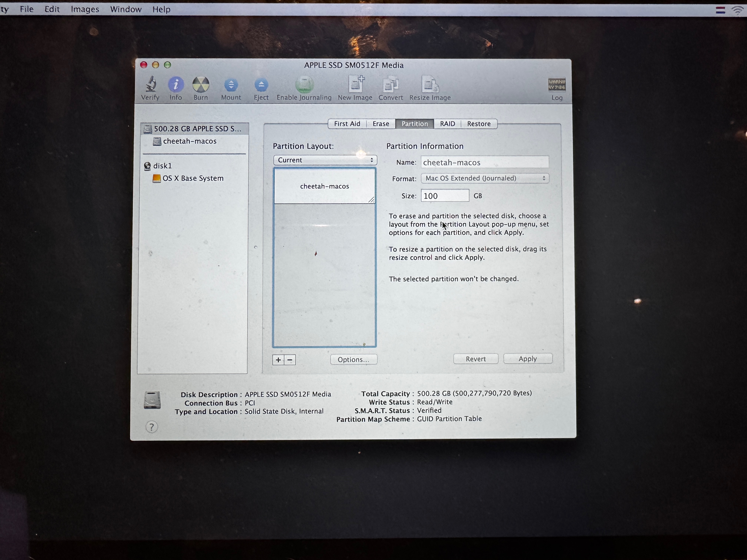
Task: Switch to the Erase tab
Action: [x=381, y=124]
